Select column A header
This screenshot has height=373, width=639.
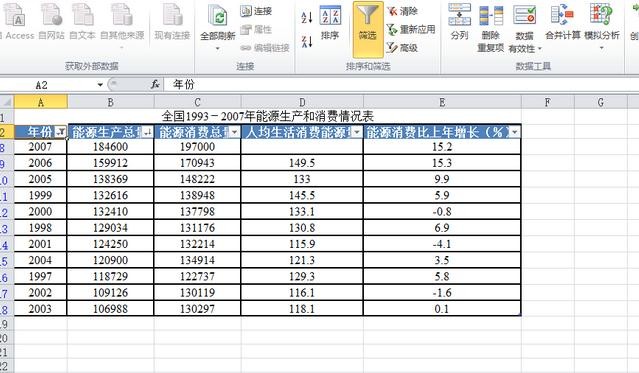point(41,102)
